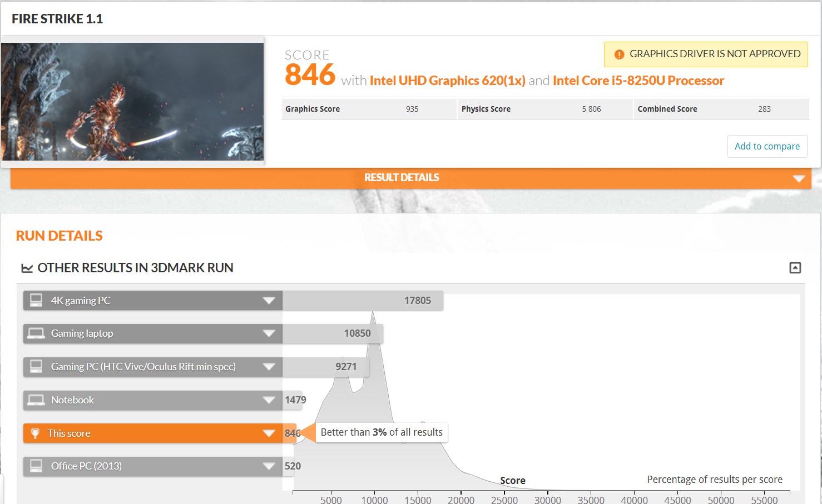Click the Office PC (2013) desktop icon
The height and width of the screenshot is (504, 822).
pos(36,466)
